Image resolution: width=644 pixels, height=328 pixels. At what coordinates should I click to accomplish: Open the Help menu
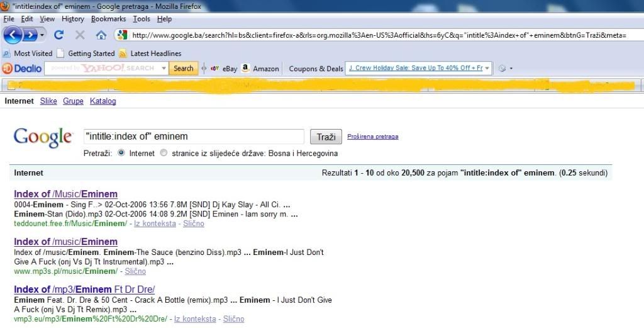(x=164, y=19)
